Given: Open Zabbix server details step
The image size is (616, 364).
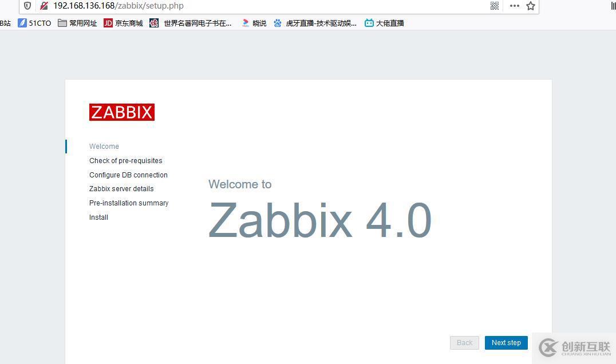Looking at the screenshot, I should click(x=121, y=188).
